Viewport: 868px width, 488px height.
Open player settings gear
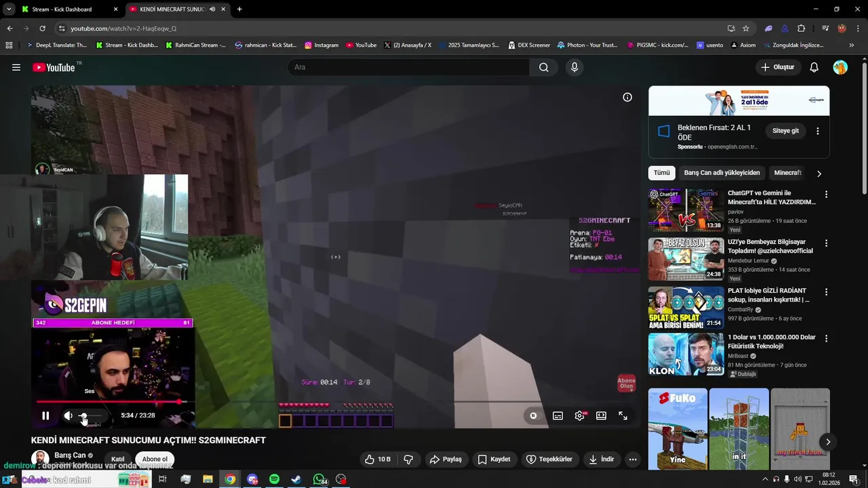(580, 415)
